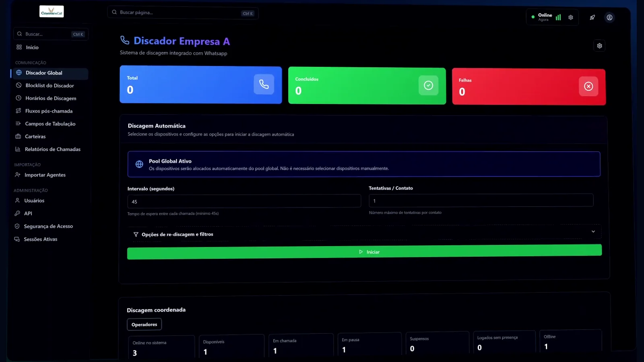Click the X icon in Falhas card
The image size is (644, 362).
[588, 86]
